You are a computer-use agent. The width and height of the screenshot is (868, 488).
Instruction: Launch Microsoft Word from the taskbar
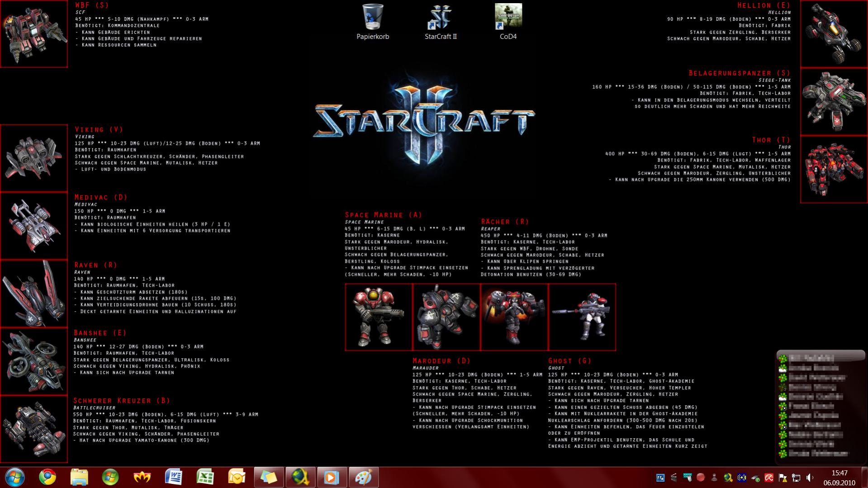coord(174,477)
